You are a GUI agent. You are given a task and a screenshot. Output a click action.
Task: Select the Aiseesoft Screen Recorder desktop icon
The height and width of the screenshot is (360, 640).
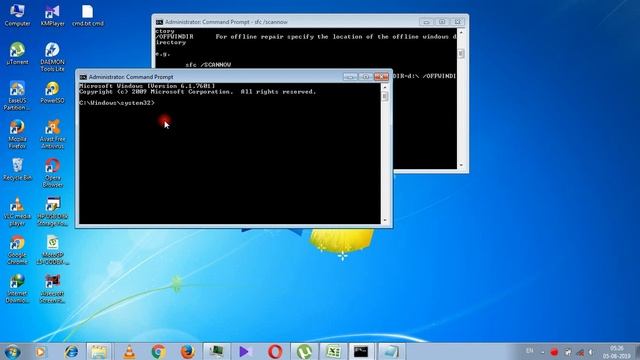(x=52, y=289)
